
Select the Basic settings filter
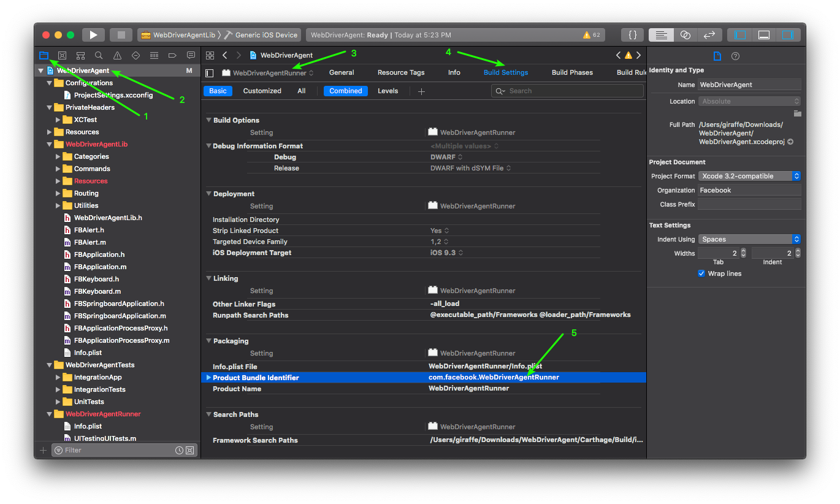[218, 91]
